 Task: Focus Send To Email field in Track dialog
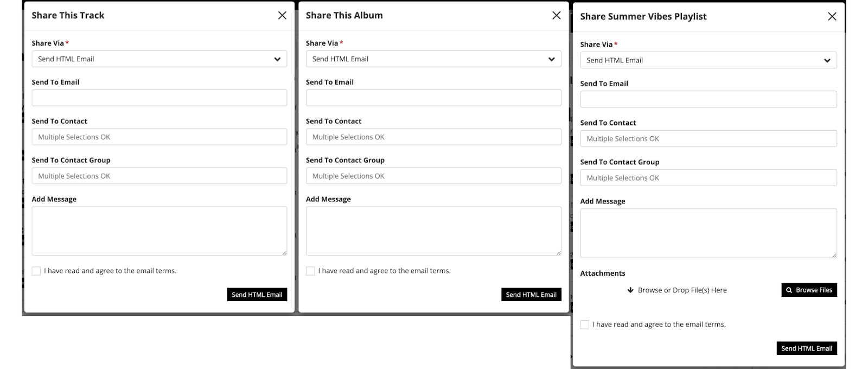(159, 98)
